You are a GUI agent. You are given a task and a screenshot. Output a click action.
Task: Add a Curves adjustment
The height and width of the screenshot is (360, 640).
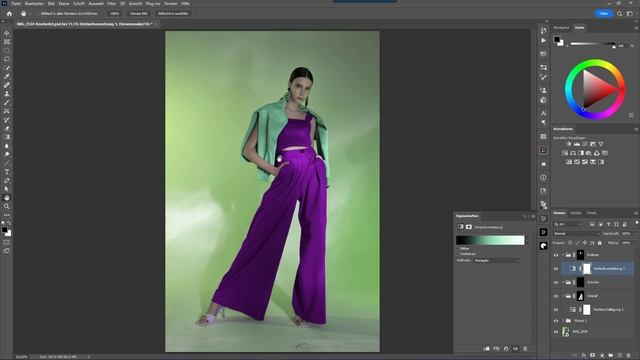585,144
